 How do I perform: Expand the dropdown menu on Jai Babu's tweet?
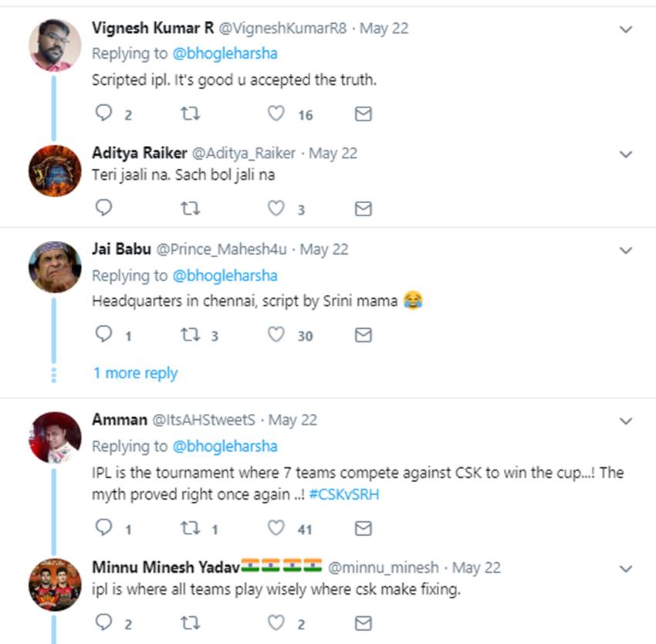626,250
